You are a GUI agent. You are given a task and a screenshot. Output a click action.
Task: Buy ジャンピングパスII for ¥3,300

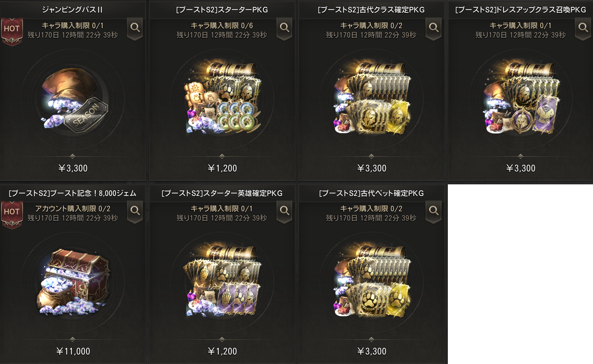point(73,168)
